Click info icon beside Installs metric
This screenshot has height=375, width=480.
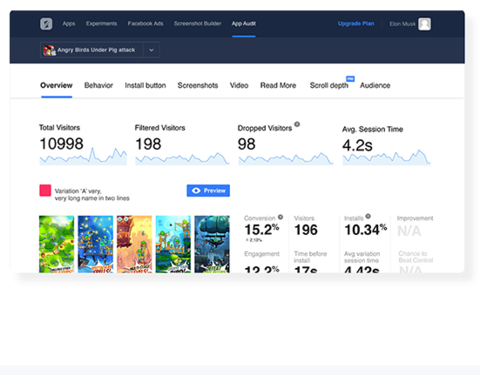(x=368, y=216)
